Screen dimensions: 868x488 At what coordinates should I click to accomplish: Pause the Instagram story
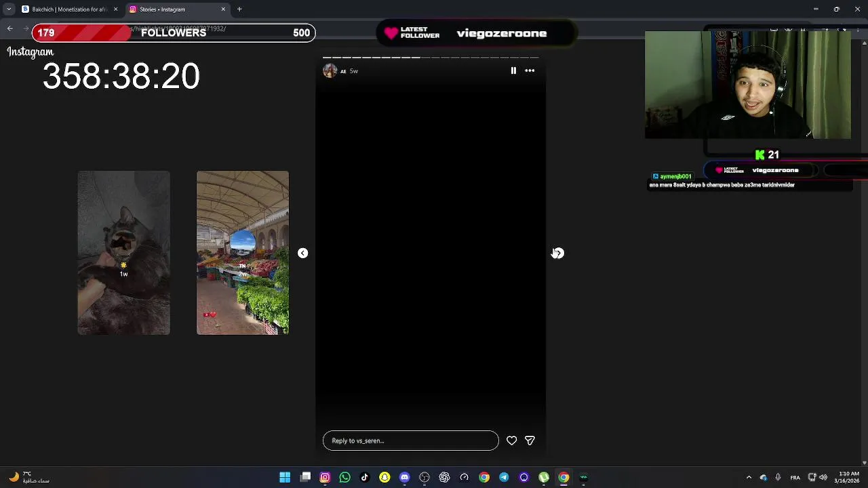coord(513,70)
